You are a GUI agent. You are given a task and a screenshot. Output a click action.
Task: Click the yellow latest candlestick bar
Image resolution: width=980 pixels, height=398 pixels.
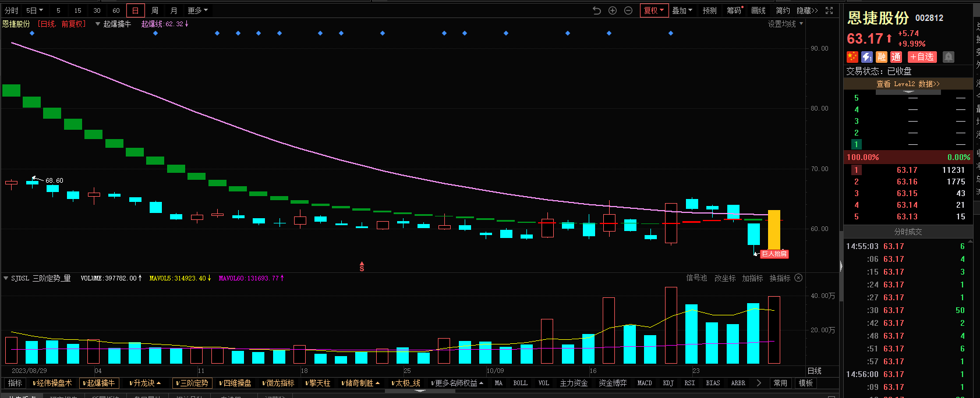click(774, 229)
